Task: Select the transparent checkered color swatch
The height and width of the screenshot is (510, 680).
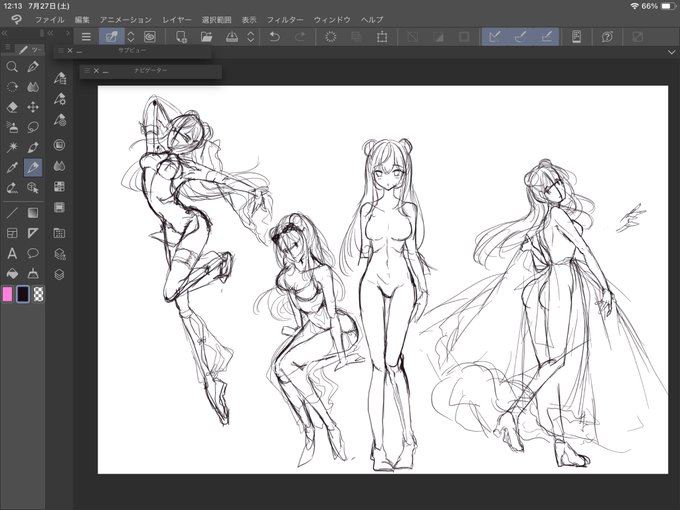Action: coord(39,294)
